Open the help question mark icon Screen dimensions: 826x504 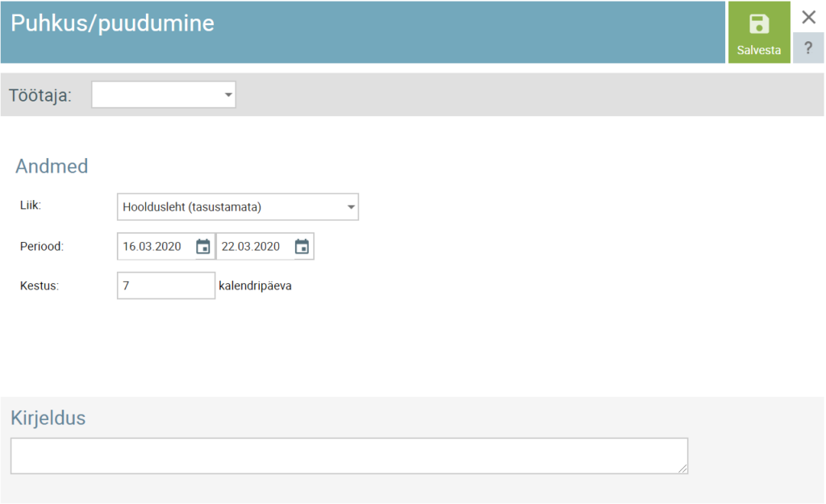point(808,48)
